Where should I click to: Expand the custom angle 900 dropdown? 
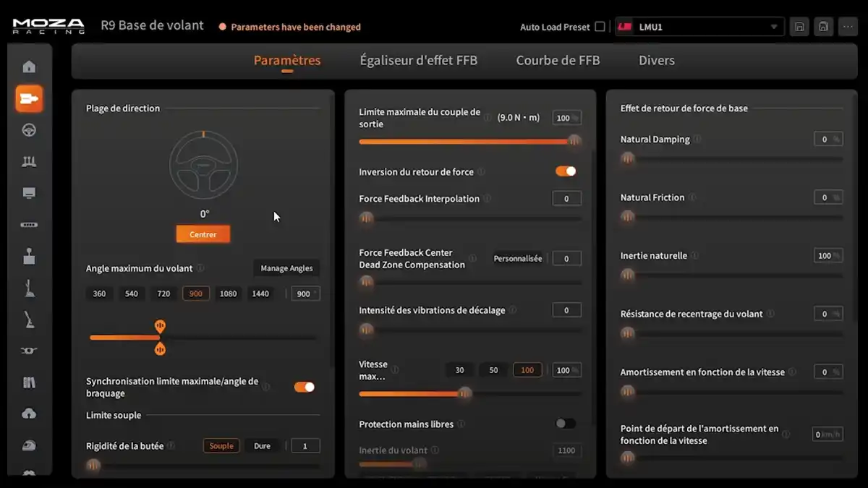[305, 294]
